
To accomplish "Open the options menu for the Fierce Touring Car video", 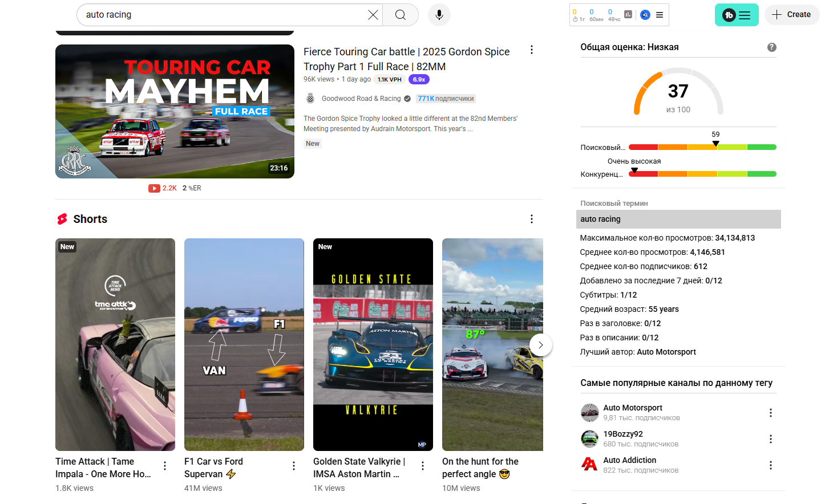I will click(532, 50).
